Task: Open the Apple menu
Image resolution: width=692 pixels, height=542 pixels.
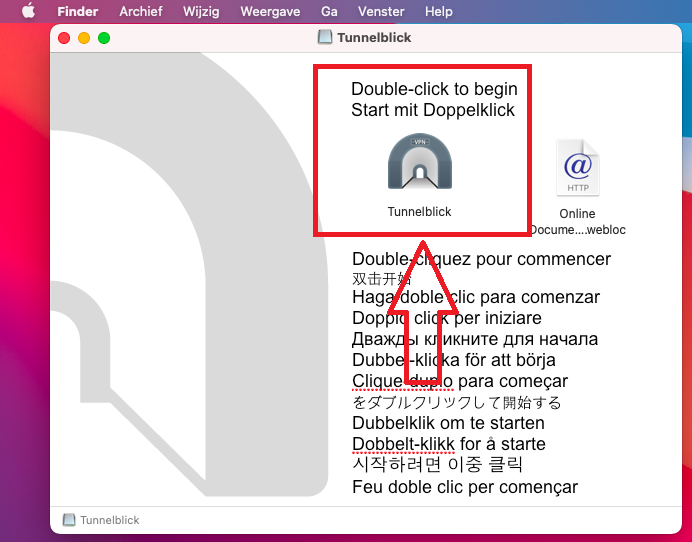Action: [29, 11]
